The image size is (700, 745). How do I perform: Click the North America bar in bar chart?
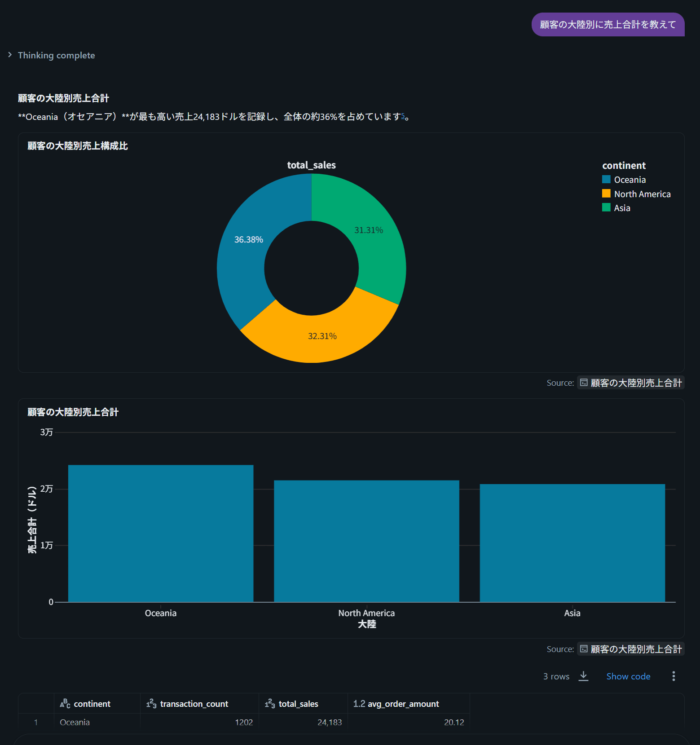point(366,541)
